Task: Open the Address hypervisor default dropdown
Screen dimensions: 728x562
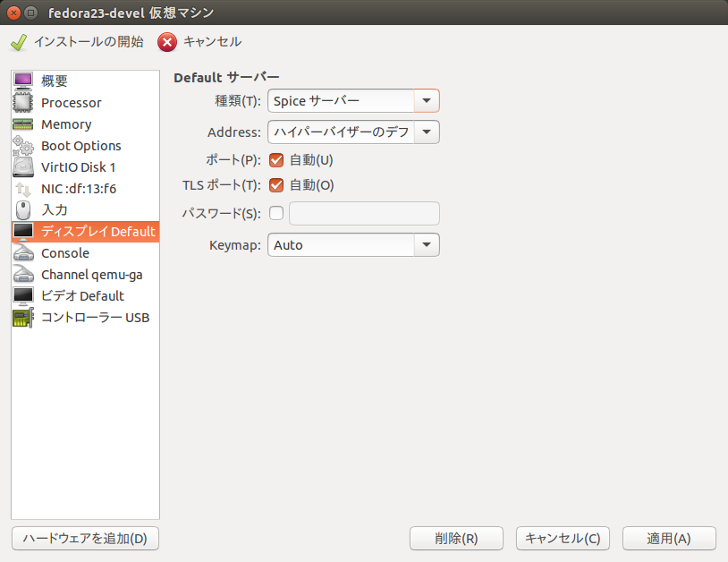Action: click(353, 132)
